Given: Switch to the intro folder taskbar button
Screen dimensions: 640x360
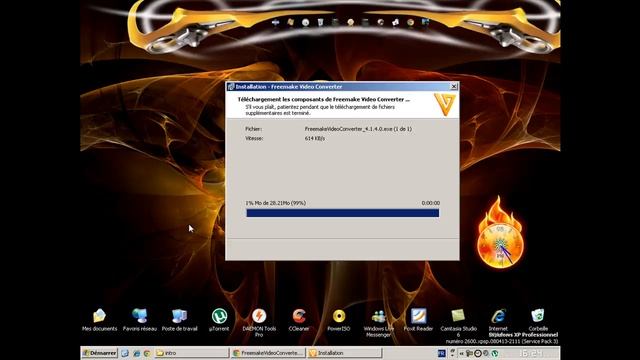Looking at the screenshot, I should (191, 353).
